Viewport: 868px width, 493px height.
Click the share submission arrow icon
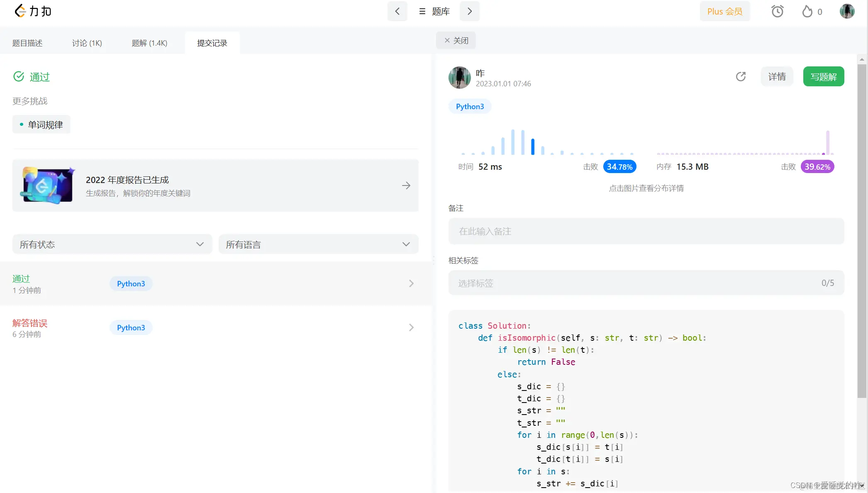click(x=741, y=77)
